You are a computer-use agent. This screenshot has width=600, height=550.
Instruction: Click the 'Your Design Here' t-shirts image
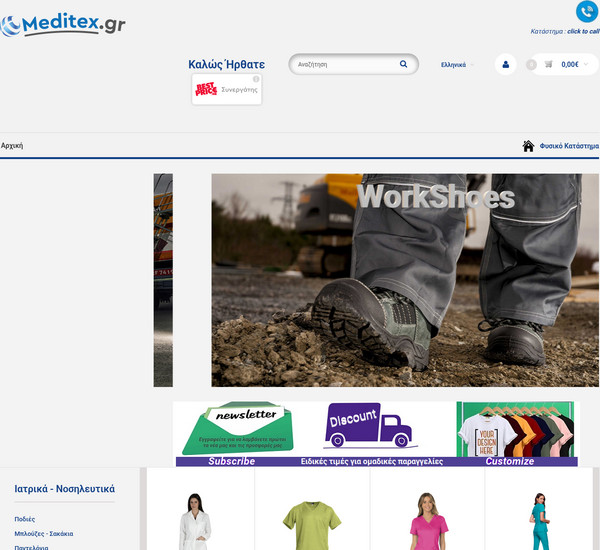pos(515,429)
